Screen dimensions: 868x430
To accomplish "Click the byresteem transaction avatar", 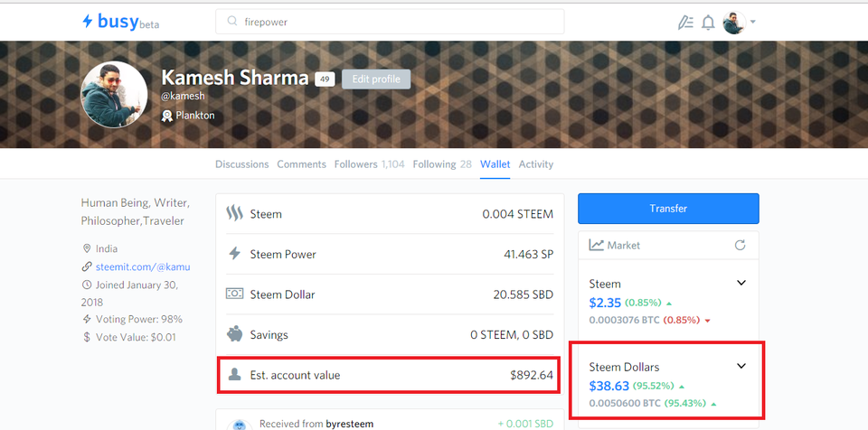I will click(239, 424).
